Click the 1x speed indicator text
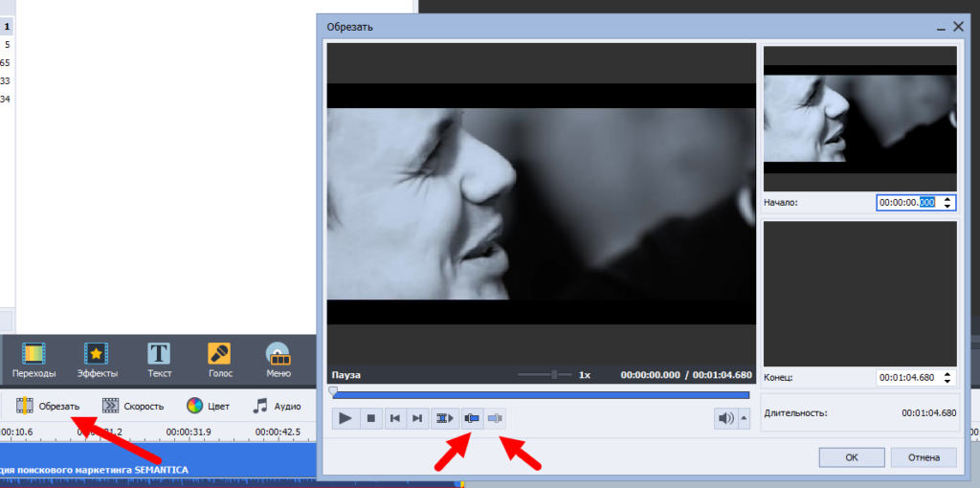This screenshot has height=488, width=980. point(585,375)
